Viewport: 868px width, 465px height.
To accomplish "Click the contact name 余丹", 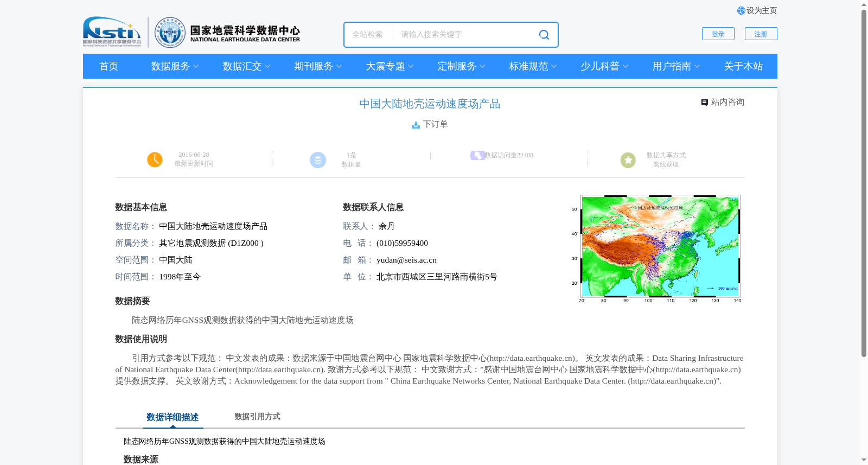I will (387, 227).
